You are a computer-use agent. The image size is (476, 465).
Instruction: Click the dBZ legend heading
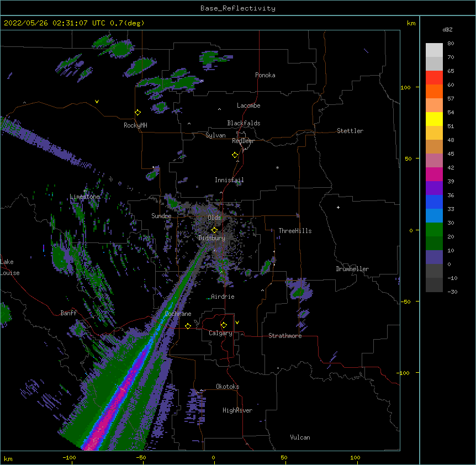pyautogui.click(x=447, y=29)
